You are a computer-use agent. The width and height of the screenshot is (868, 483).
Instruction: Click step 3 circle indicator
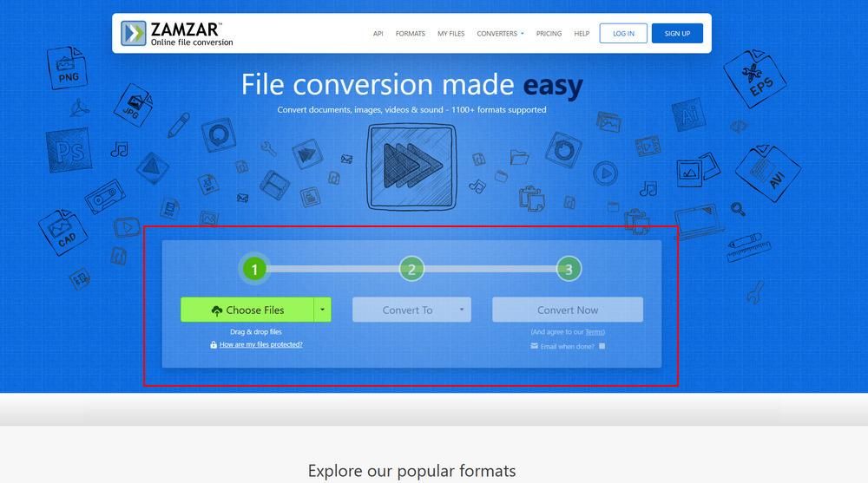tap(569, 270)
